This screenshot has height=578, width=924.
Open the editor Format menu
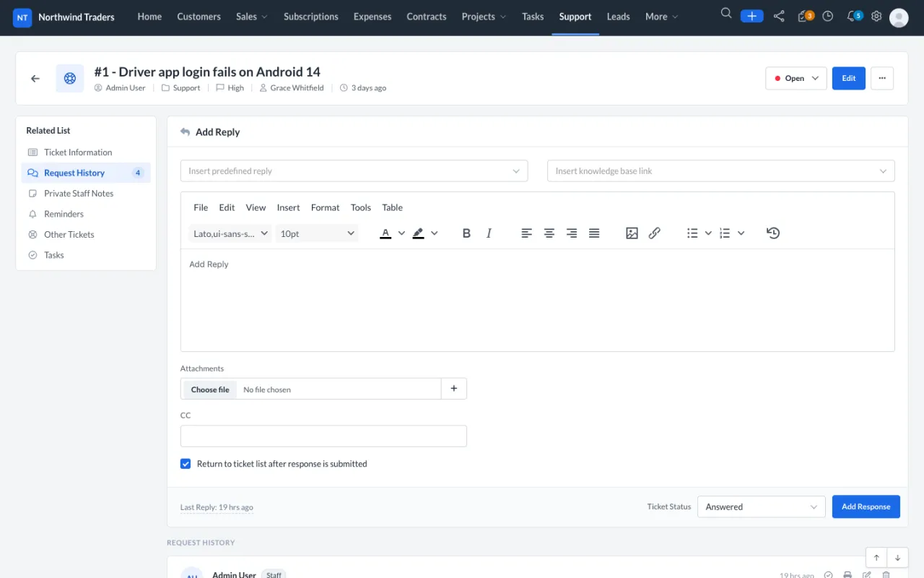(x=325, y=207)
